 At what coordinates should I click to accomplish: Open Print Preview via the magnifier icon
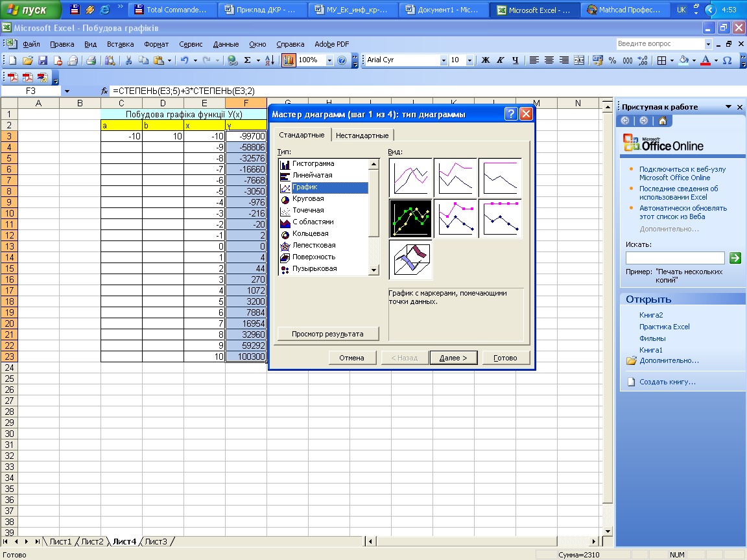[110, 60]
